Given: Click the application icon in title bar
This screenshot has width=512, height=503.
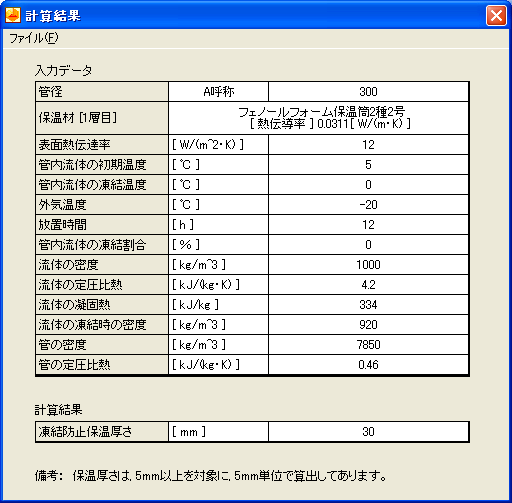Looking at the screenshot, I should [13, 15].
